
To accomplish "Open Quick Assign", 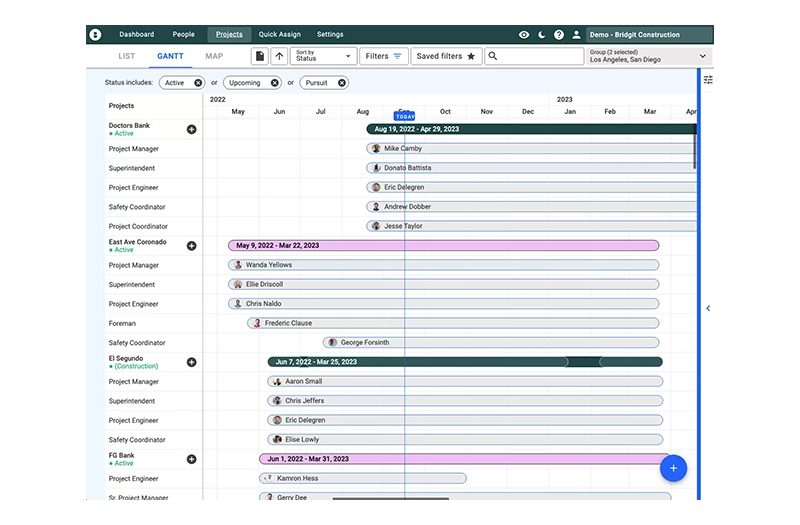I will click(x=280, y=35).
